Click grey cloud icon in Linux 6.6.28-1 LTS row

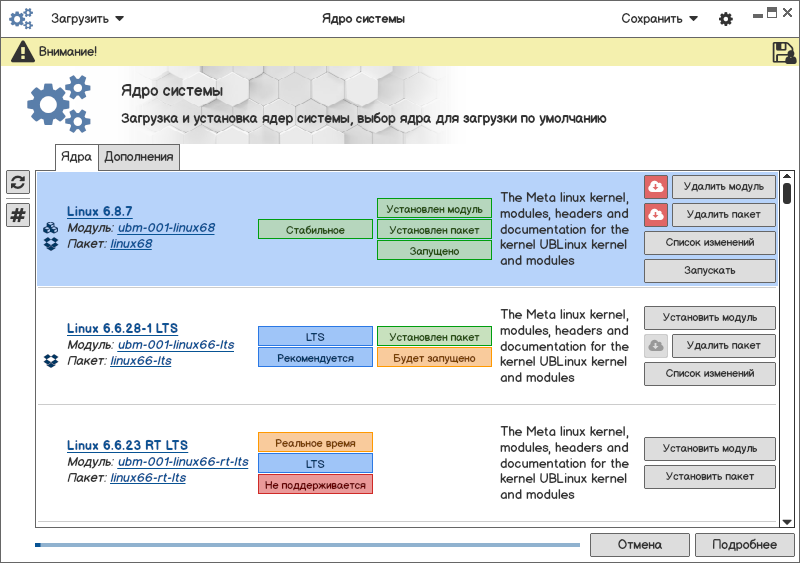[656, 346]
